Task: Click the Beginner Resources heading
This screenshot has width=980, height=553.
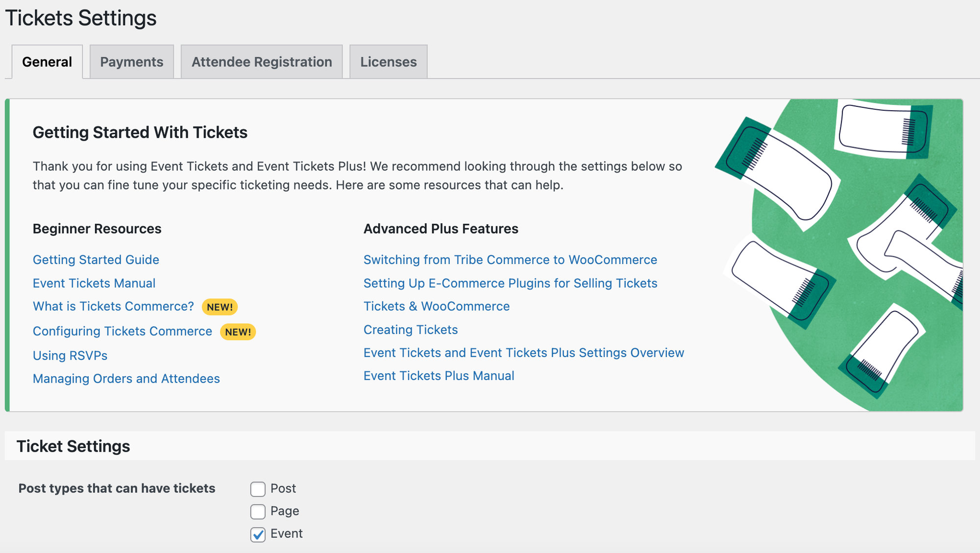Action: (x=97, y=229)
